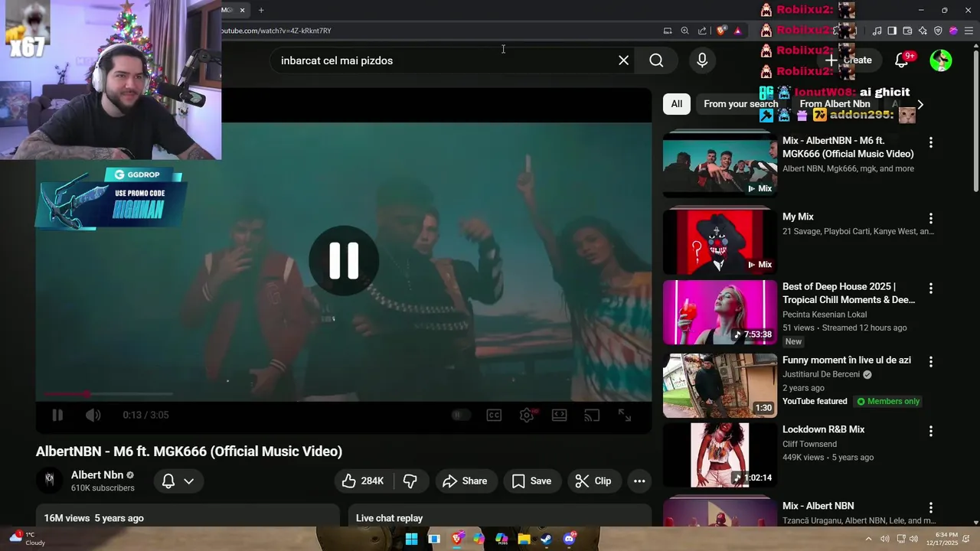980x551 pixels.
Task: Dislike the video
Action: (x=410, y=481)
